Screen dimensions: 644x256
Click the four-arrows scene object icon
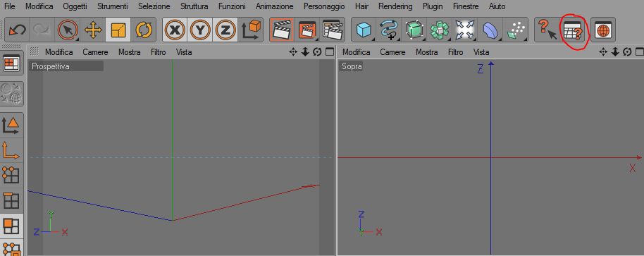coord(465,30)
